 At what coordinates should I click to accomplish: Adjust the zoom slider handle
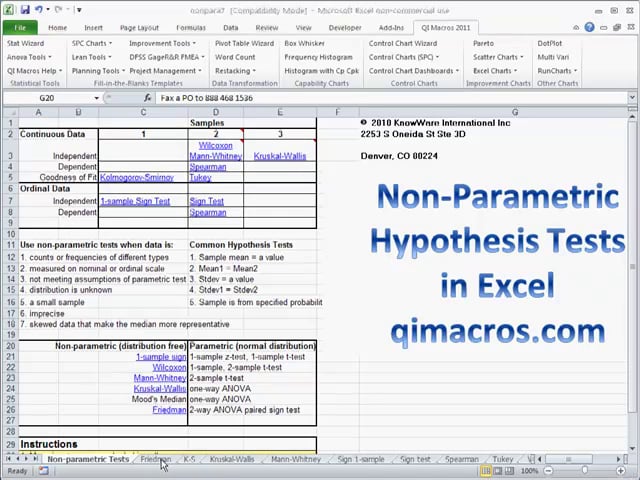coord(584,471)
